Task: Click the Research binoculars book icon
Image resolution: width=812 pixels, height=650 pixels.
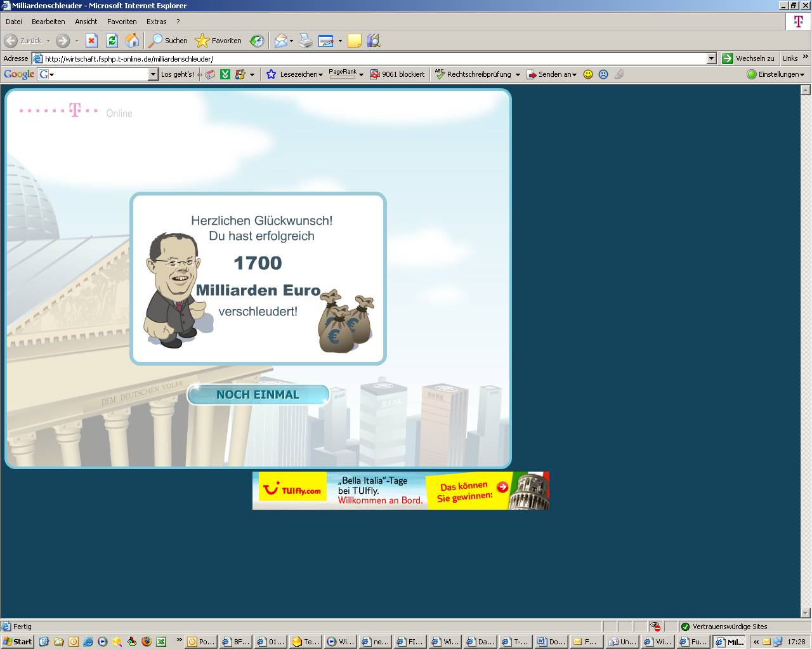Action: pos(374,41)
